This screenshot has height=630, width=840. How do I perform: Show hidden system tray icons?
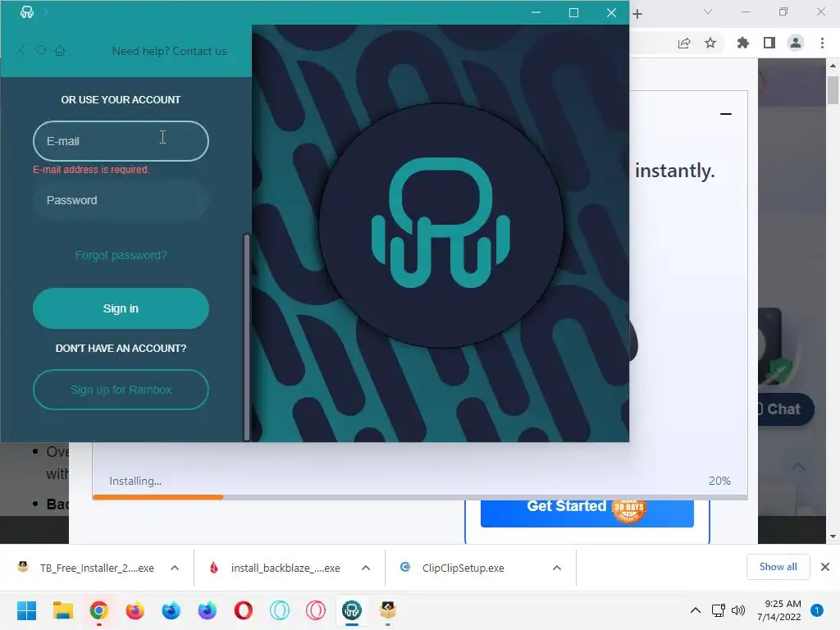pos(696,610)
